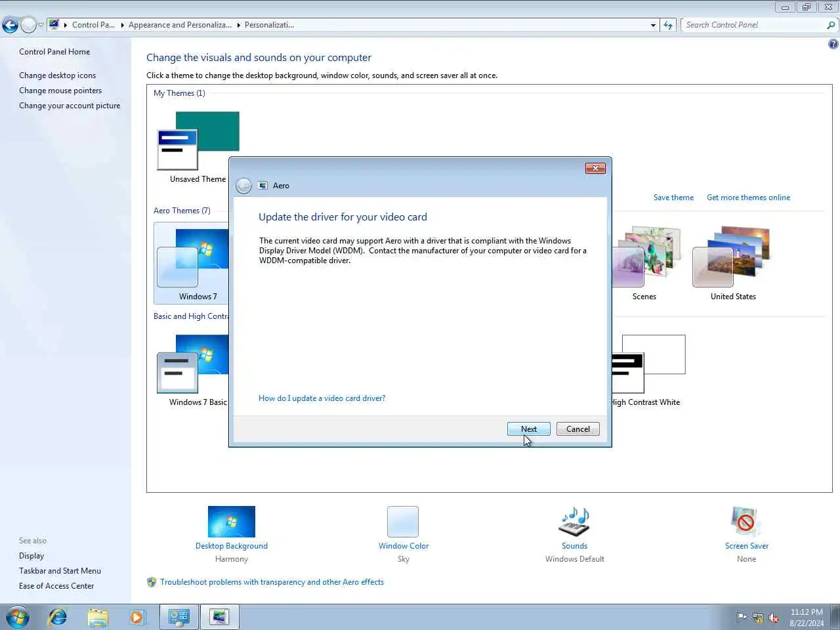840x630 pixels.
Task: Open Windows Explorer from taskbar
Action: click(98, 617)
